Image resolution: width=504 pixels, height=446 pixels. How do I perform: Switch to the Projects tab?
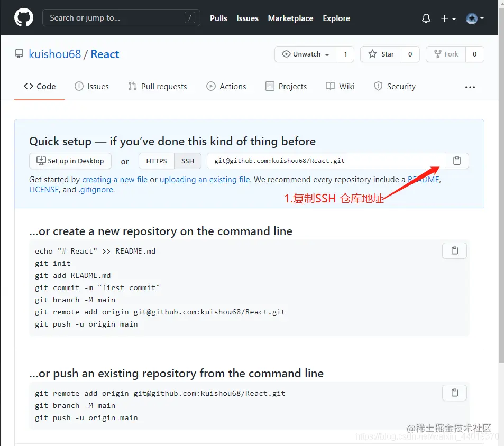click(x=286, y=86)
